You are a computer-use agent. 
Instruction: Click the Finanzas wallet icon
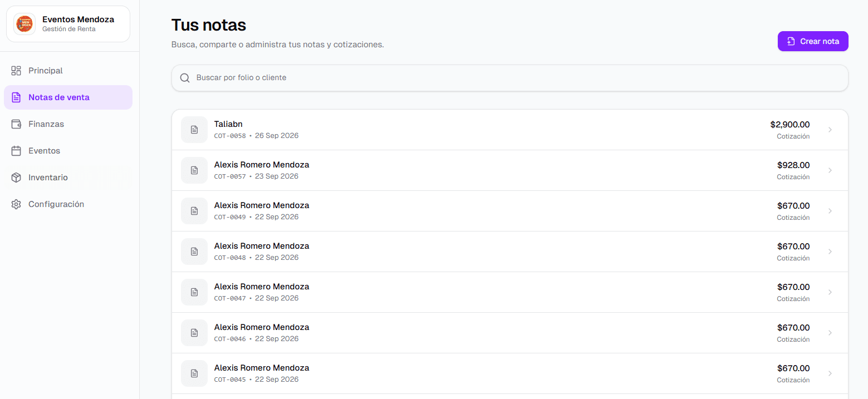click(x=16, y=124)
